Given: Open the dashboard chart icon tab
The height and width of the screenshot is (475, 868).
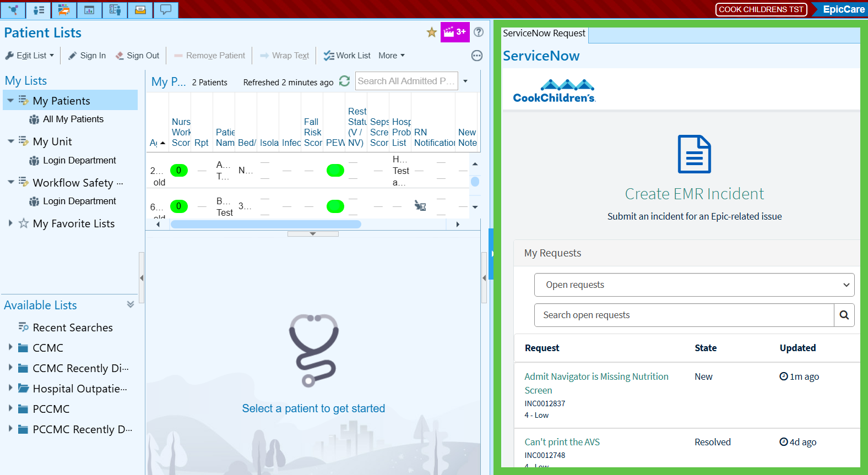Looking at the screenshot, I should (89, 9).
